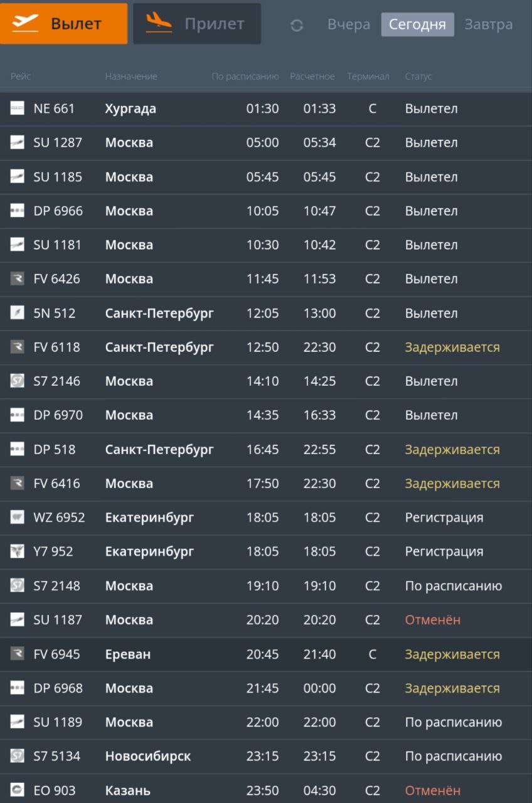Click the airline logo beside EO 903
Screen dimensions: 532x803
17,790
